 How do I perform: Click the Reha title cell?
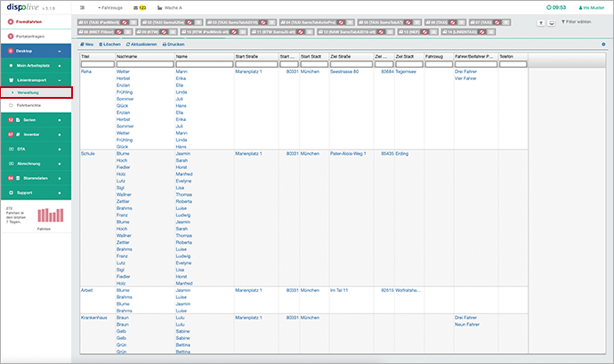tap(86, 72)
